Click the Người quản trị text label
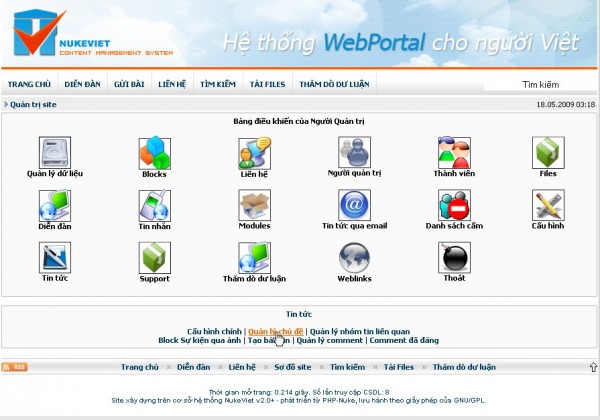 pos(354,173)
